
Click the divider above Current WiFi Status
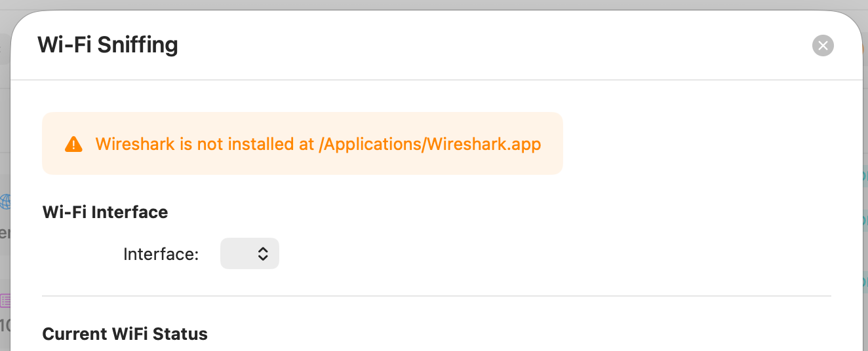437,296
